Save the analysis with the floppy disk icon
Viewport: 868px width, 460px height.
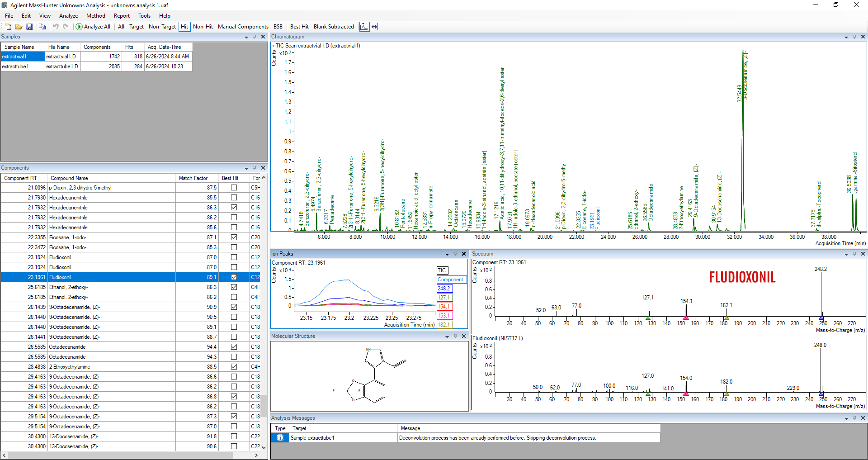(29, 27)
